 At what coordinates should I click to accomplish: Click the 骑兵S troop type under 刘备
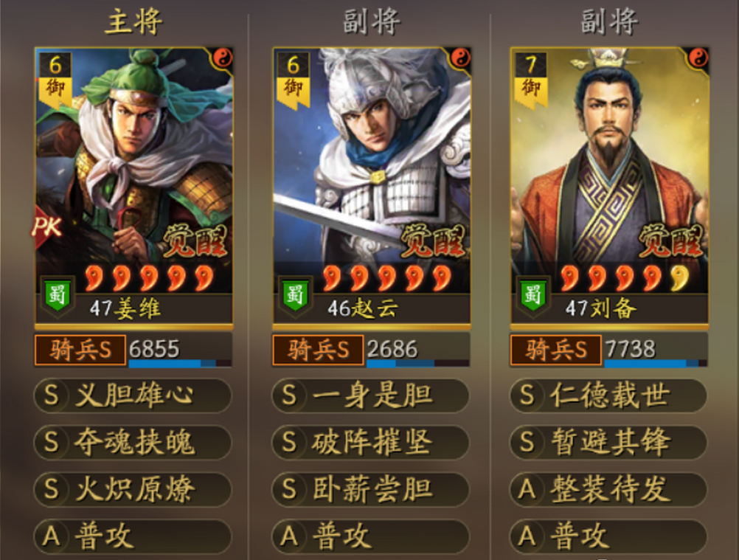[x=556, y=350]
